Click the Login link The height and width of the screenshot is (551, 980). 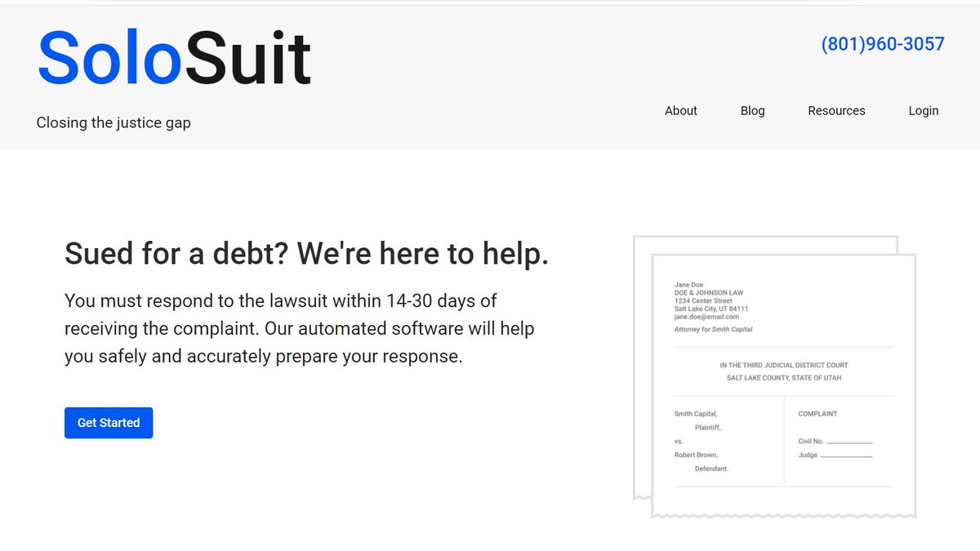(924, 110)
